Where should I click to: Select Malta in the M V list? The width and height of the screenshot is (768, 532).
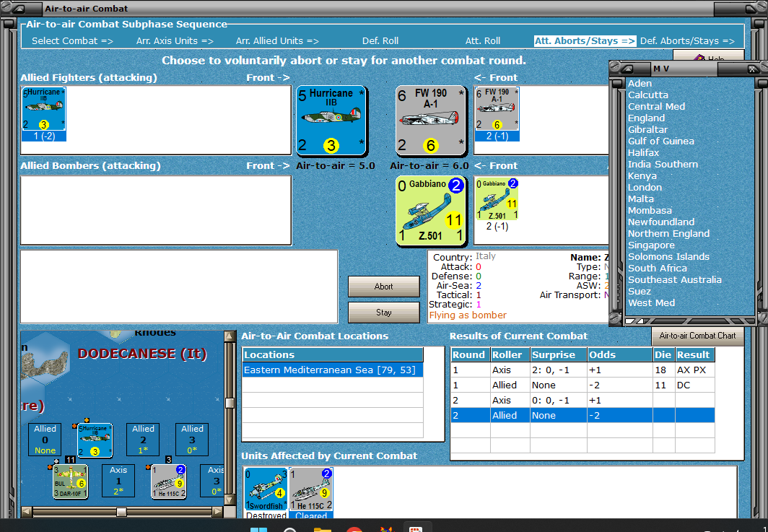pyautogui.click(x=641, y=199)
